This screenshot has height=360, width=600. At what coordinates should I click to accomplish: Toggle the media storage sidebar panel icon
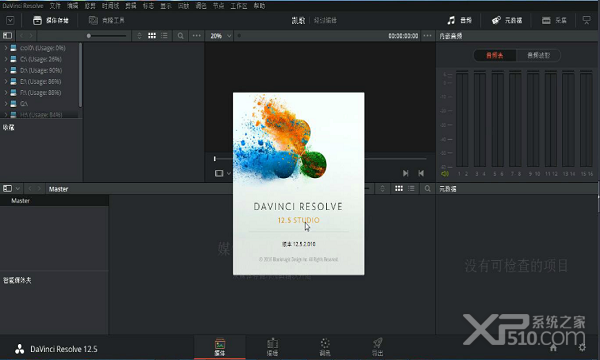[7, 36]
